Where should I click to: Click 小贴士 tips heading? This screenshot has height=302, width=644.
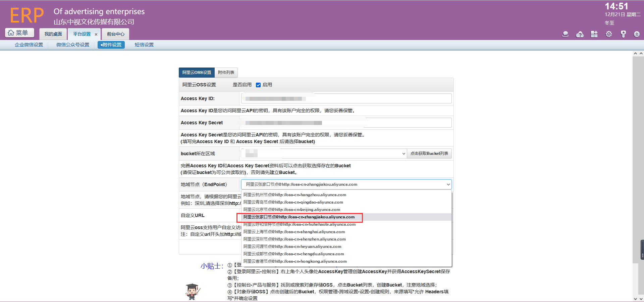[x=212, y=266]
